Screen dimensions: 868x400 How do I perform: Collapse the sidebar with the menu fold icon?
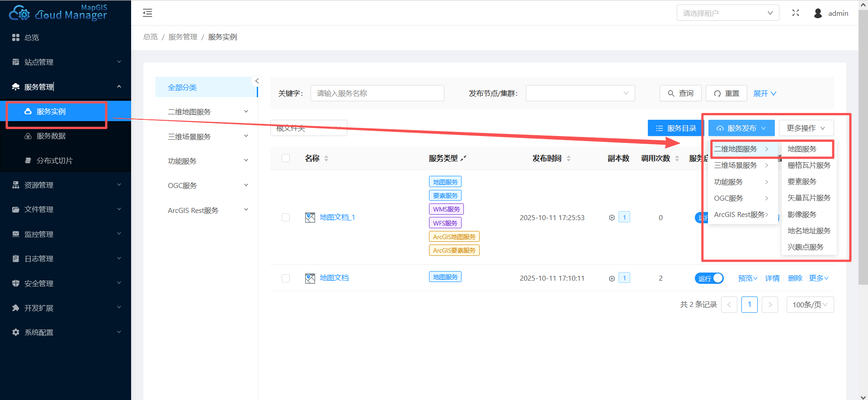[147, 13]
